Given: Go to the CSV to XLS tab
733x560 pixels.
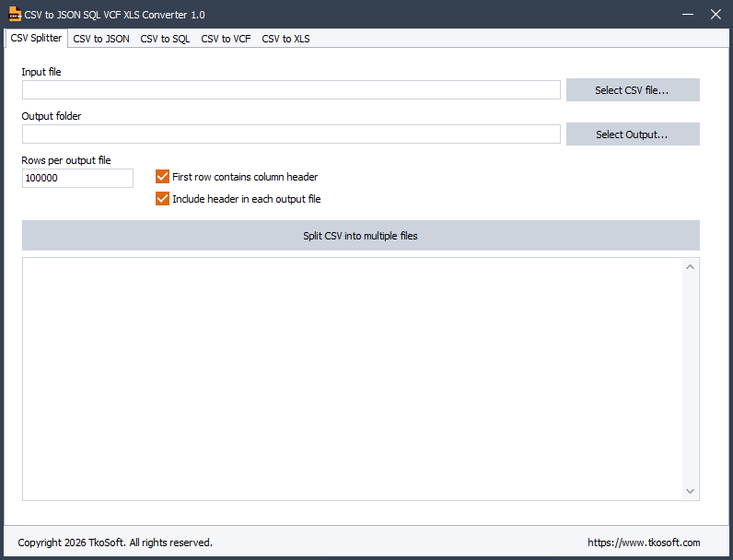Looking at the screenshot, I should tap(285, 39).
